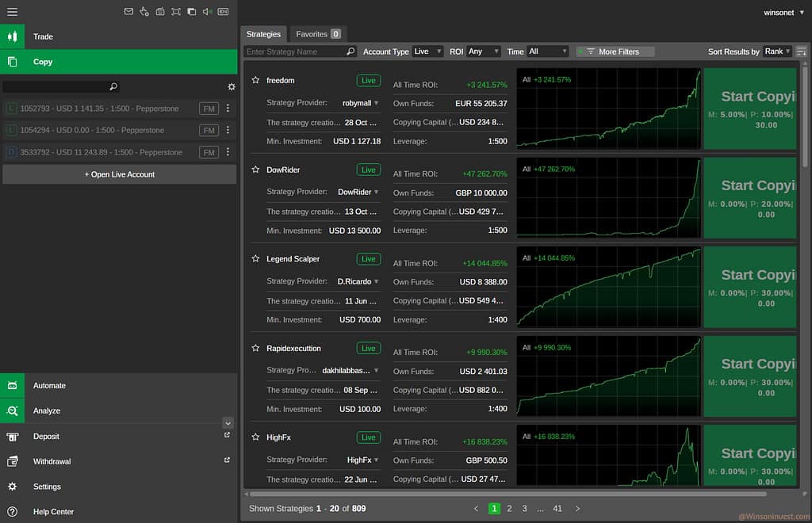
Task: Favorite the freedom strategy with the star
Action: (x=255, y=81)
